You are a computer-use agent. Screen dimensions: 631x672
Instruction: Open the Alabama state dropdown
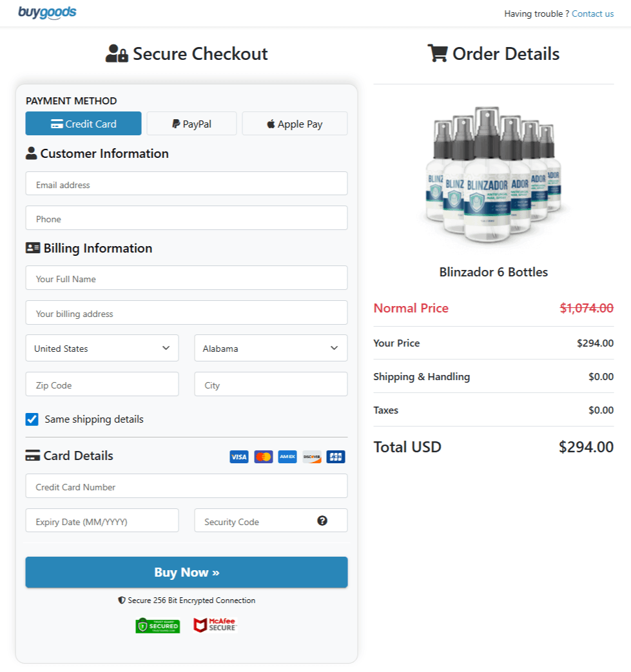click(x=271, y=348)
